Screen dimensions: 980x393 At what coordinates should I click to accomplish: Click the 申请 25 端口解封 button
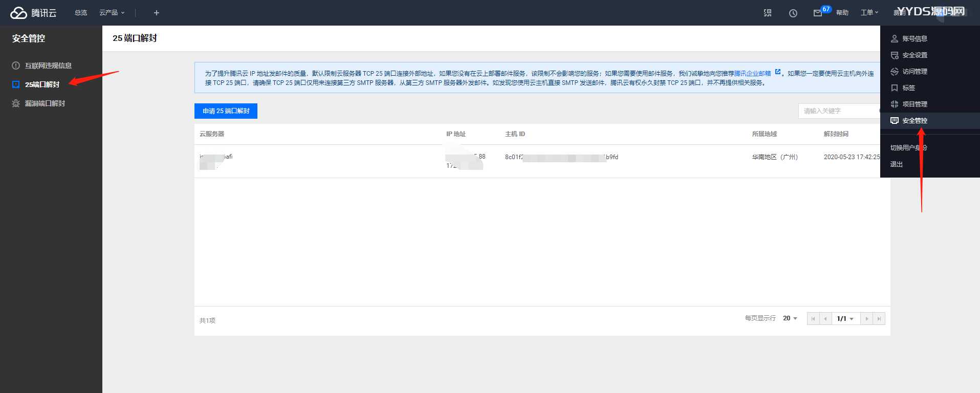(226, 111)
